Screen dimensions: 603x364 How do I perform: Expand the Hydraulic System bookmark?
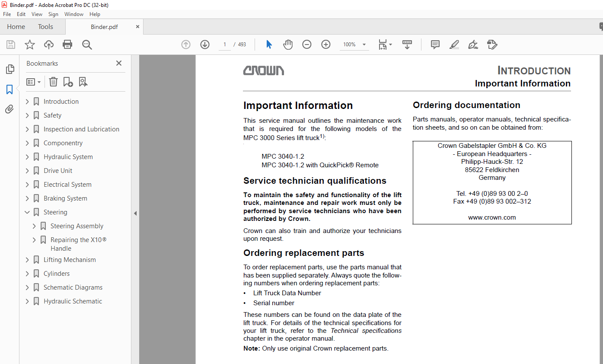coord(28,157)
